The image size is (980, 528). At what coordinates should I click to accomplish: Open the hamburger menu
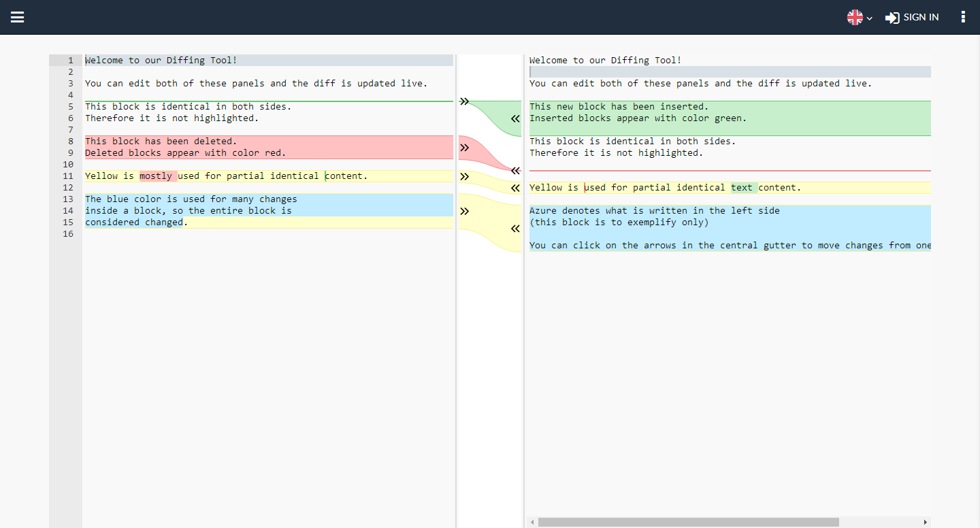18,17
